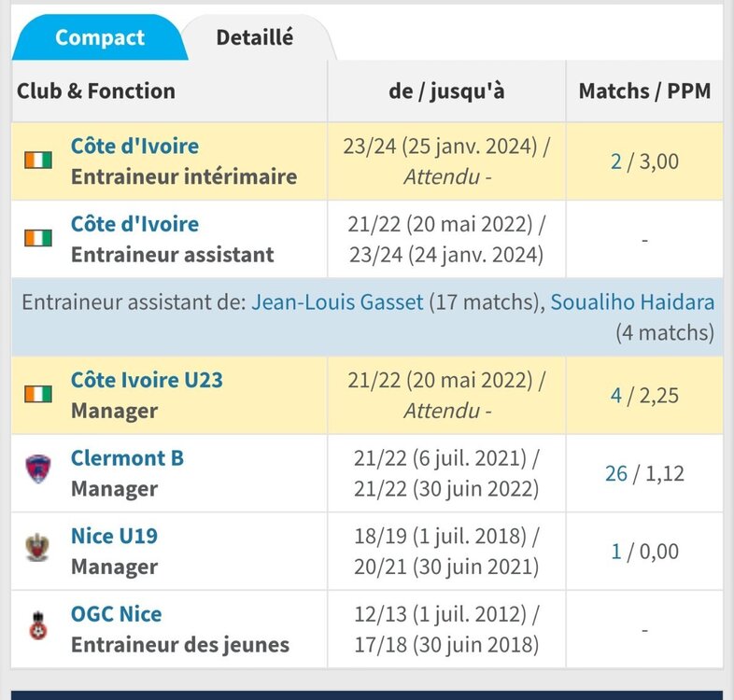Click the Nice U19 club crest
This screenshot has height=700, width=734.
coord(38,548)
